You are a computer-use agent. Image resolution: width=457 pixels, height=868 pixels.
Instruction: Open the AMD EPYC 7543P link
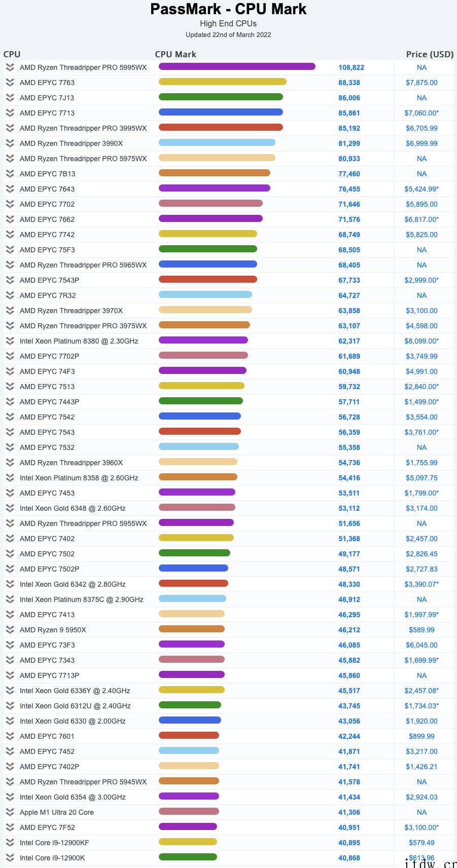(x=50, y=280)
